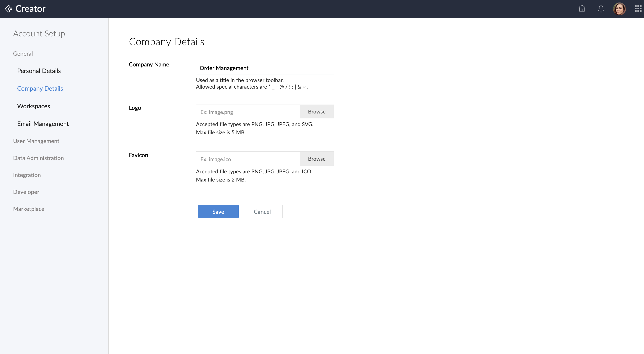Click the Account Setup heading
Viewport: 644px width, 354px height.
click(39, 33)
